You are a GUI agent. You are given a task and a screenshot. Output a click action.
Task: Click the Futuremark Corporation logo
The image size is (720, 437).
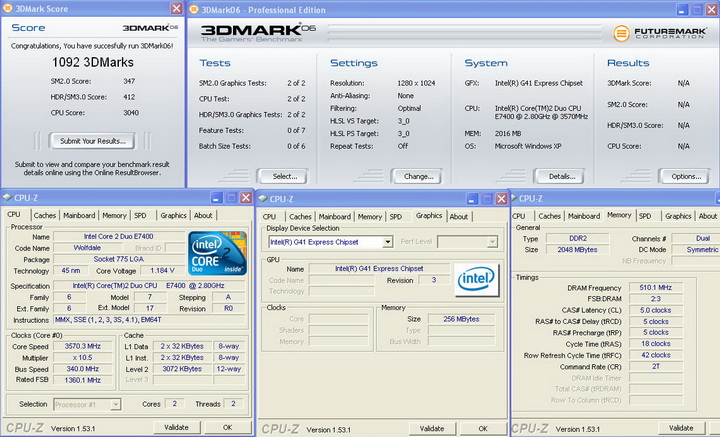(660, 33)
